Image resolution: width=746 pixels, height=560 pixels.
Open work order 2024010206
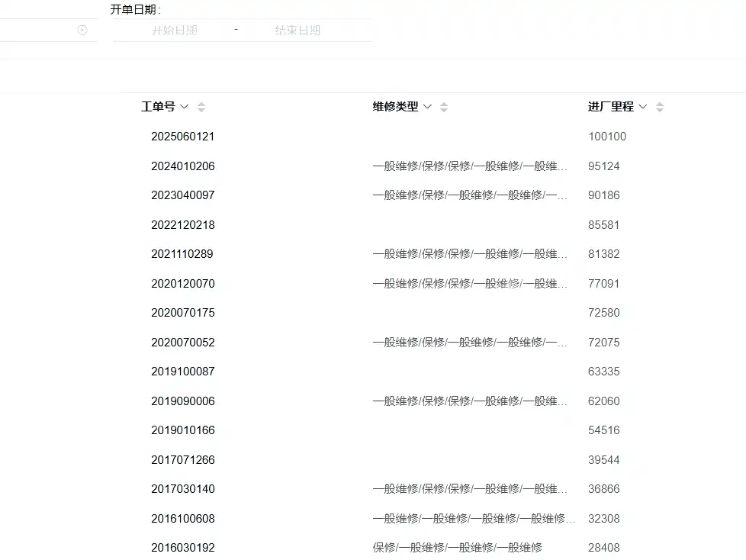[183, 166]
